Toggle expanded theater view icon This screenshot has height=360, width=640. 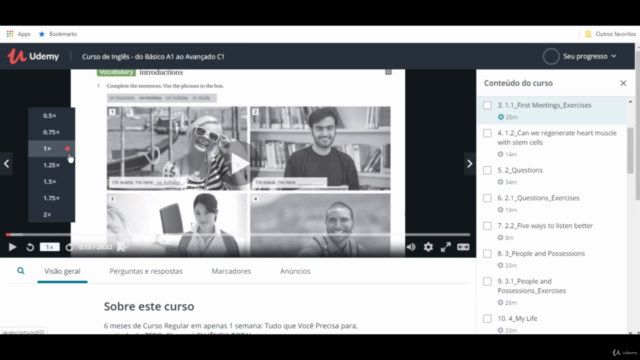463,247
